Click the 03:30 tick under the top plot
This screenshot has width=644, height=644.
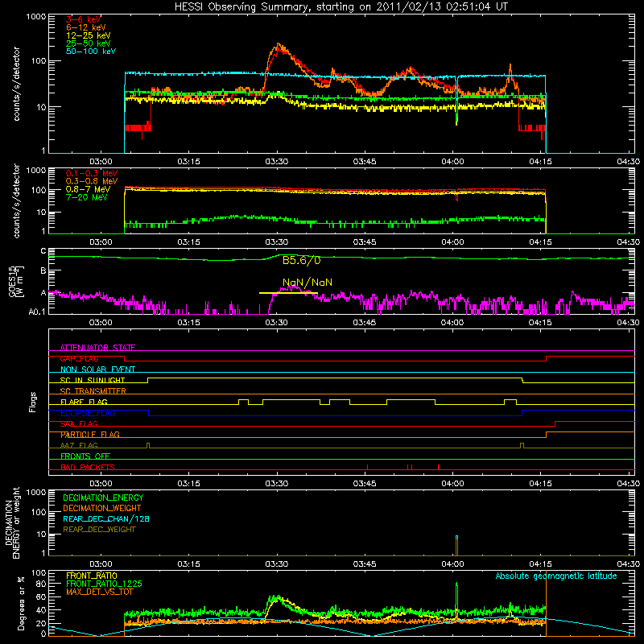(276, 162)
